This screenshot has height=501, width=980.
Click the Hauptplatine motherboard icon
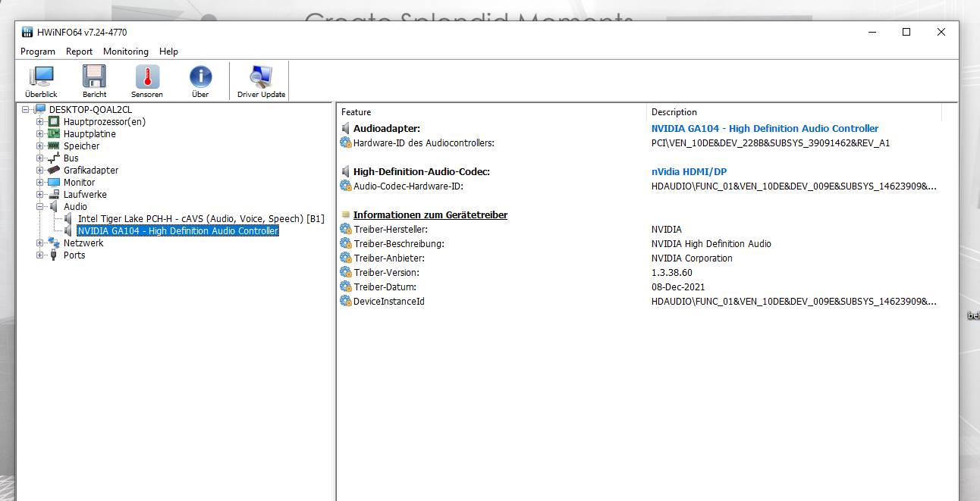point(54,134)
